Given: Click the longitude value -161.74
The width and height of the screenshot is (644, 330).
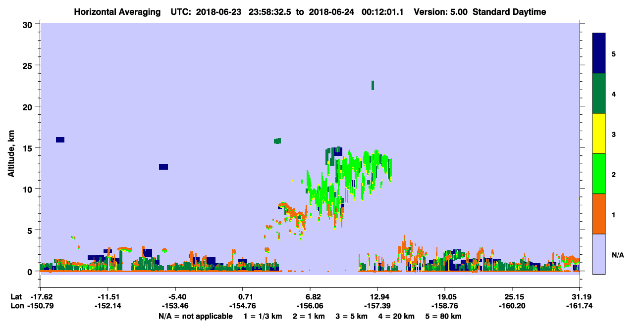Looking at the screenshot, I should (x=579, y=306).
